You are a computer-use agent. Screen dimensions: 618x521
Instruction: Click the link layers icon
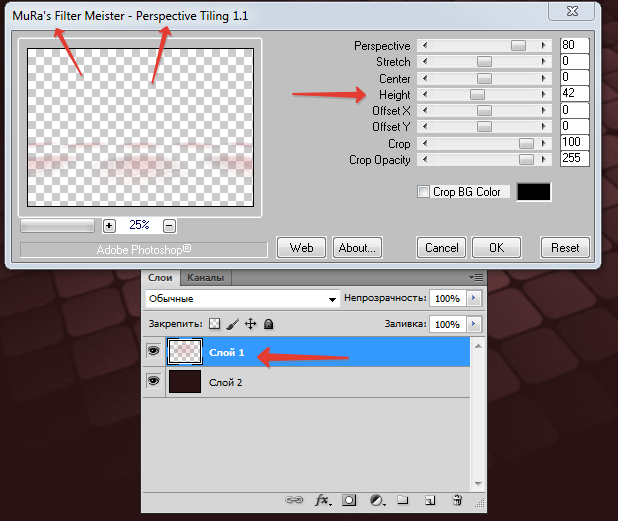(295, 499)
